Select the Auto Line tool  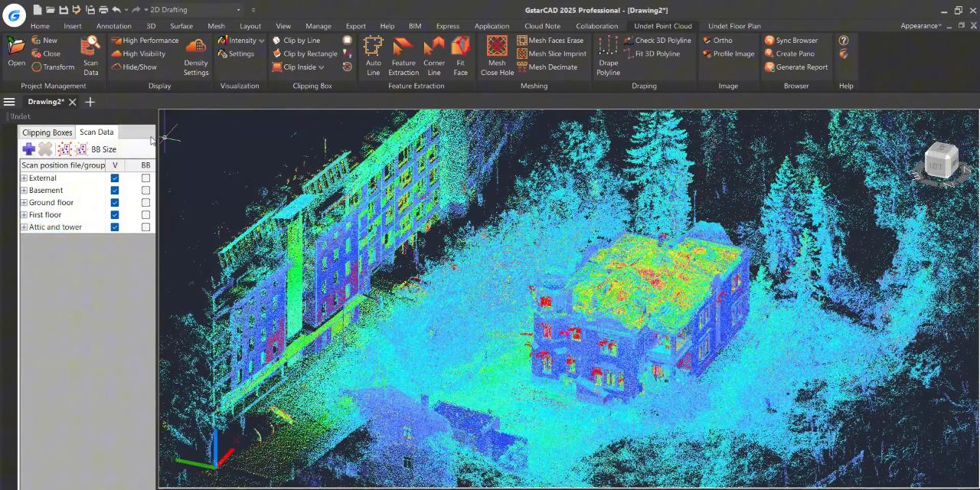click(x=374, y=57)
